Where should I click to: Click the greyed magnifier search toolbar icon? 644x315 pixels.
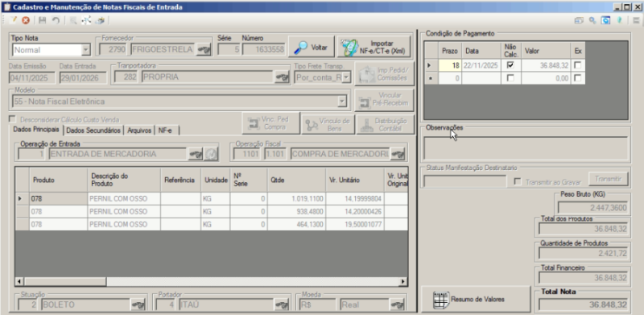[x=73, y=20]
